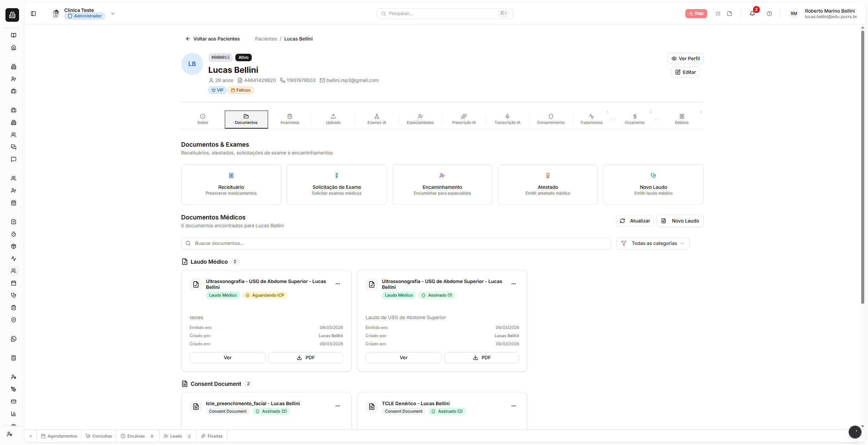Click Solicitação de Exame card

(x=336, y=184)
